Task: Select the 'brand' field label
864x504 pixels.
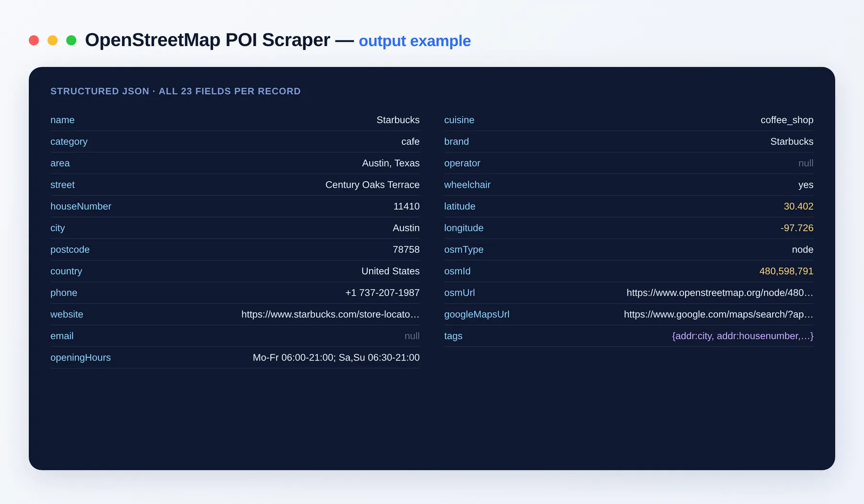Action: (456, 142)
